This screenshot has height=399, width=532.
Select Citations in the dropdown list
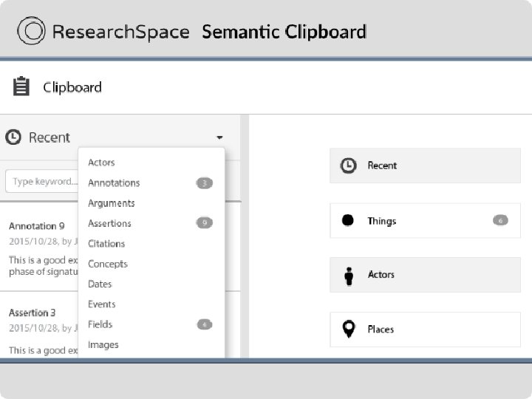106,244
